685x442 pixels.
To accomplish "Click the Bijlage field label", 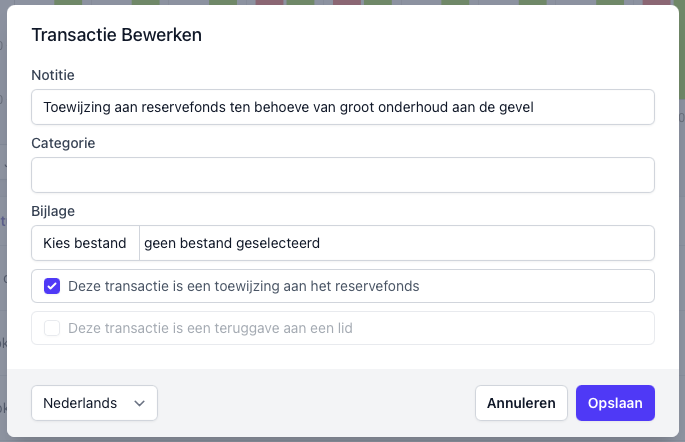I will tap(53, 211).
